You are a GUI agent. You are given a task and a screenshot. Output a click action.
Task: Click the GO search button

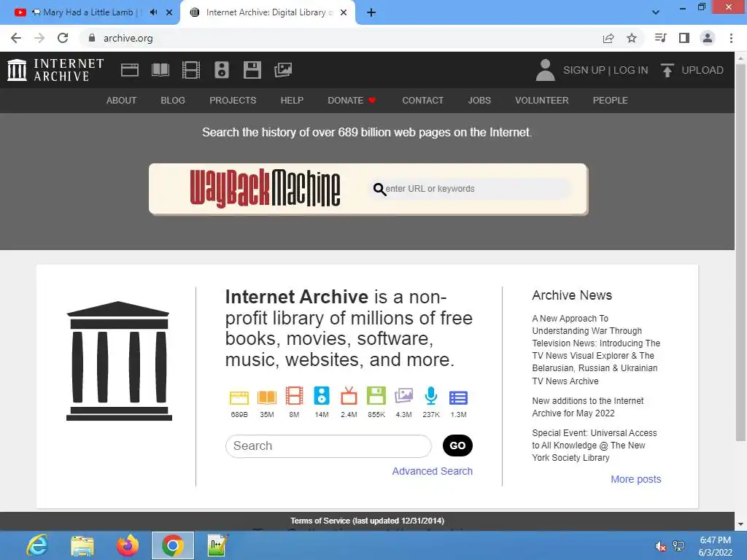(457, 446)
